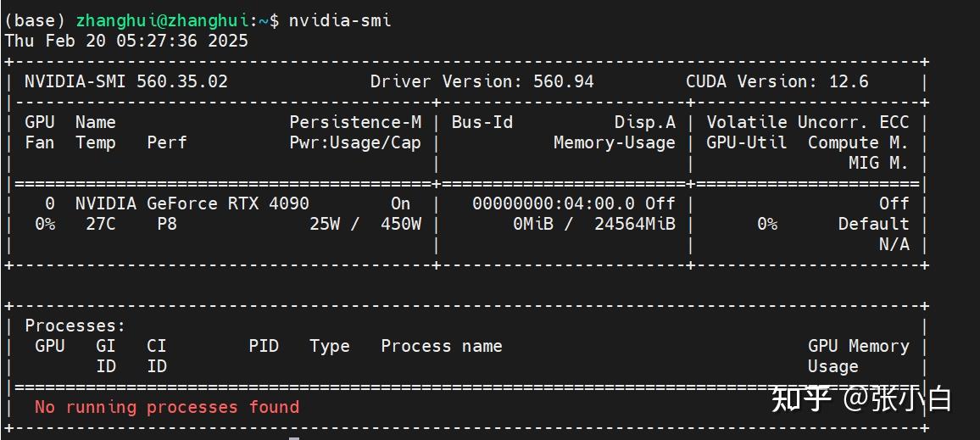This screenshot has width=980, height=440.
Task: Click the Process name column header
Action: [441, 346]
